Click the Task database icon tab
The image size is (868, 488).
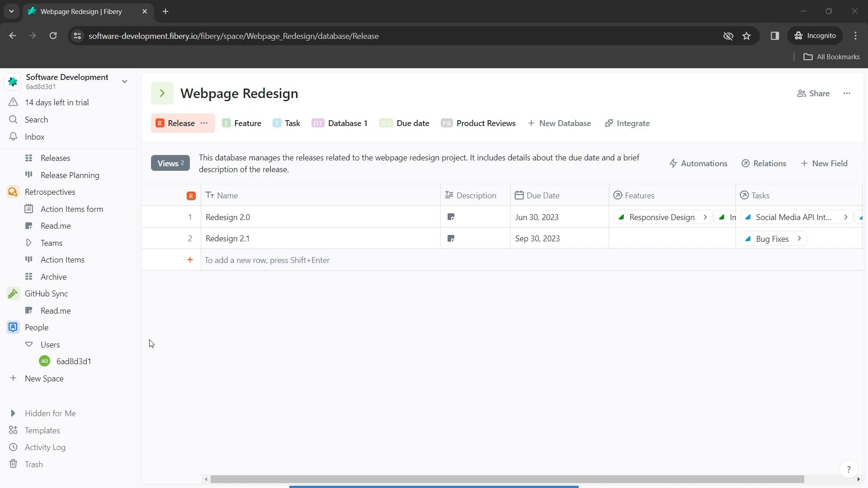pos(277,123)
